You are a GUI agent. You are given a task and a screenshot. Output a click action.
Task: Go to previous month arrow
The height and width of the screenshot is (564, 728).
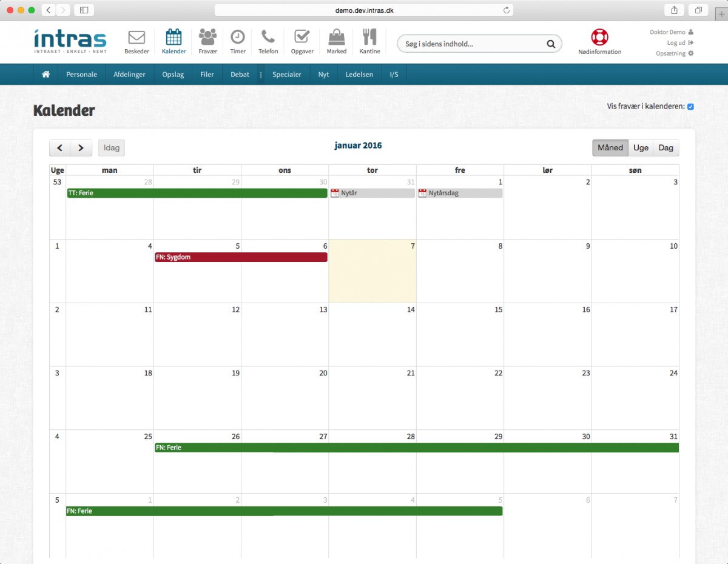59,148
